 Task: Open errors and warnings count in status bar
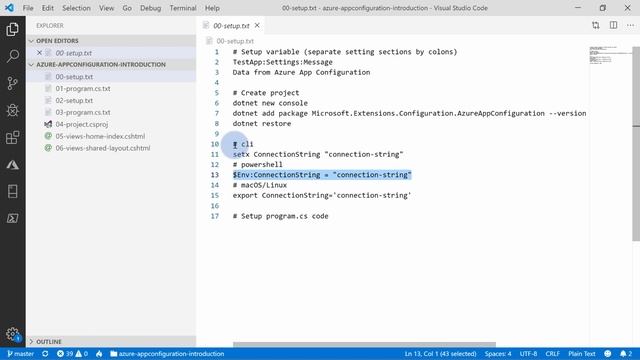72,354
